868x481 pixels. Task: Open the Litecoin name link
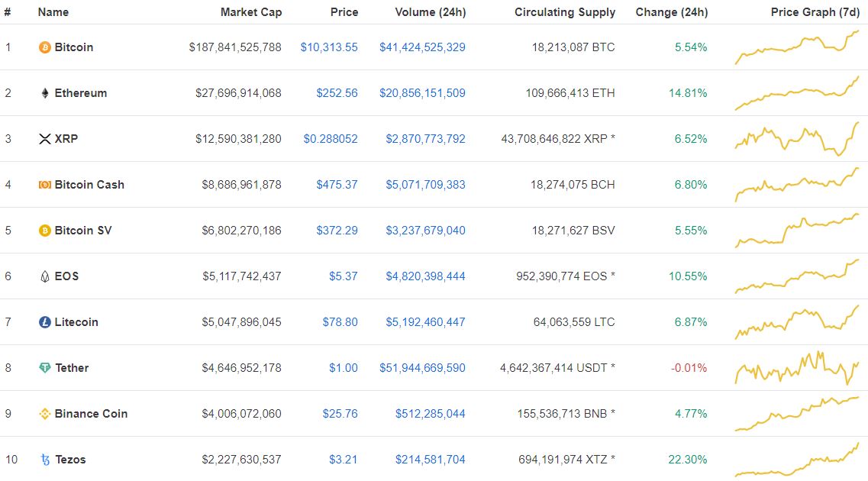point(76,322)
